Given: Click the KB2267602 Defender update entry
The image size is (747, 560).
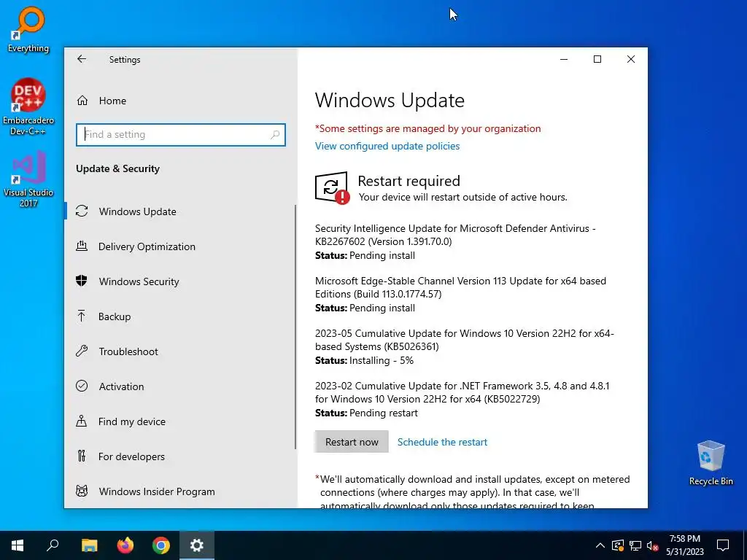Looking at the screenshot, I should (x=455, y=241).
